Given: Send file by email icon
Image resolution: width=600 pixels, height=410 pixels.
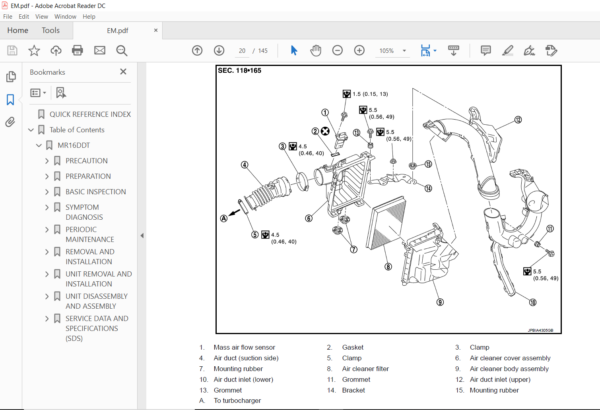Looking at the screenshot, I should (x=99, y=51).
